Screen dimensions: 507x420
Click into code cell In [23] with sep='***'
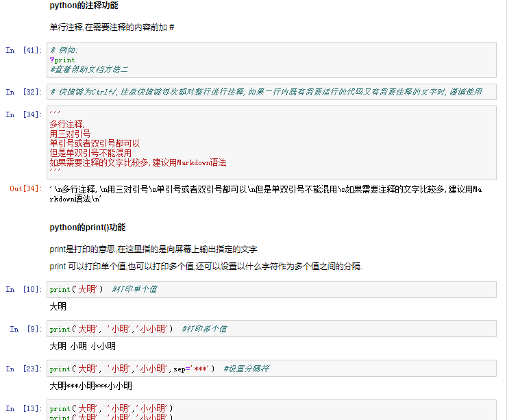tap(271, 369)
